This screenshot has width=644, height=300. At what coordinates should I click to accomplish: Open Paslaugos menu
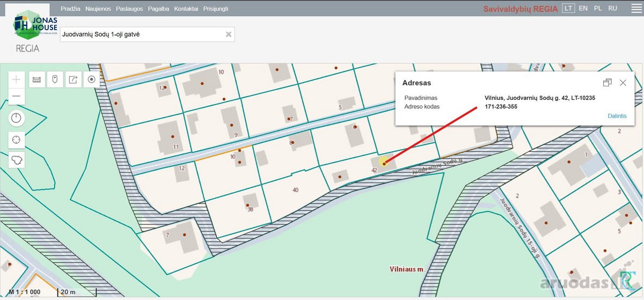click(x=129, y=9)
